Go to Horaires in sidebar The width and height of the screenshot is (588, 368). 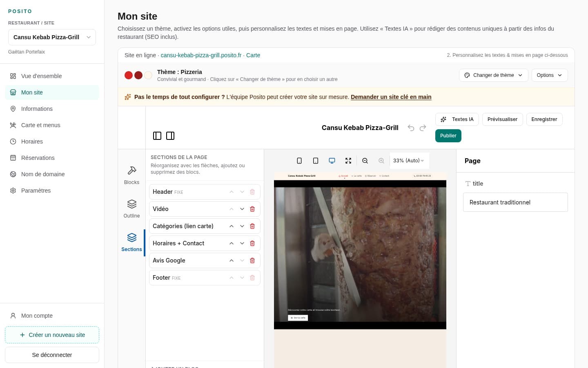click(52, 141)
